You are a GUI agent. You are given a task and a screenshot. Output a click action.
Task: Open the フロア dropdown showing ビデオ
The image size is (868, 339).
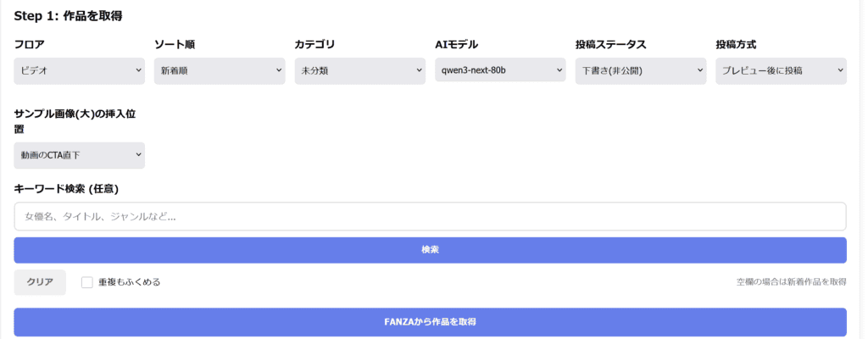click(x=79, y=70)
